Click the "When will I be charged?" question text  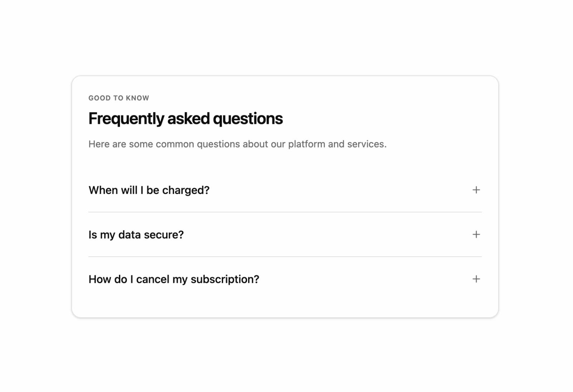[149, 190]
